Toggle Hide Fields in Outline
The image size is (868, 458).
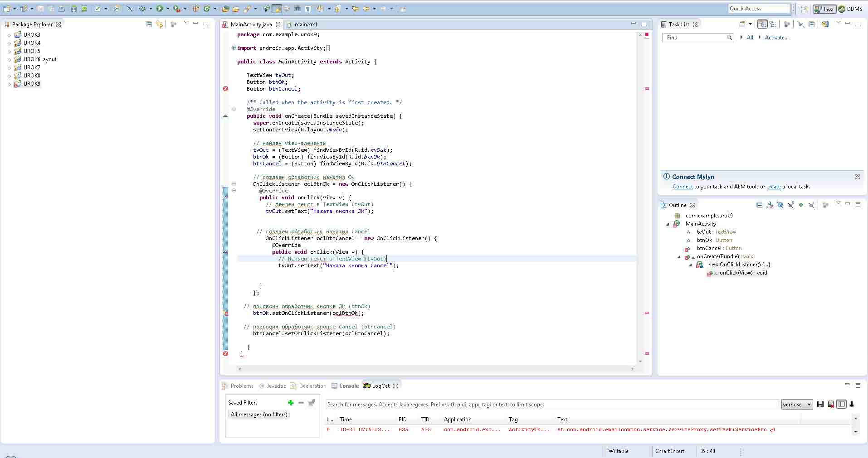780,205
